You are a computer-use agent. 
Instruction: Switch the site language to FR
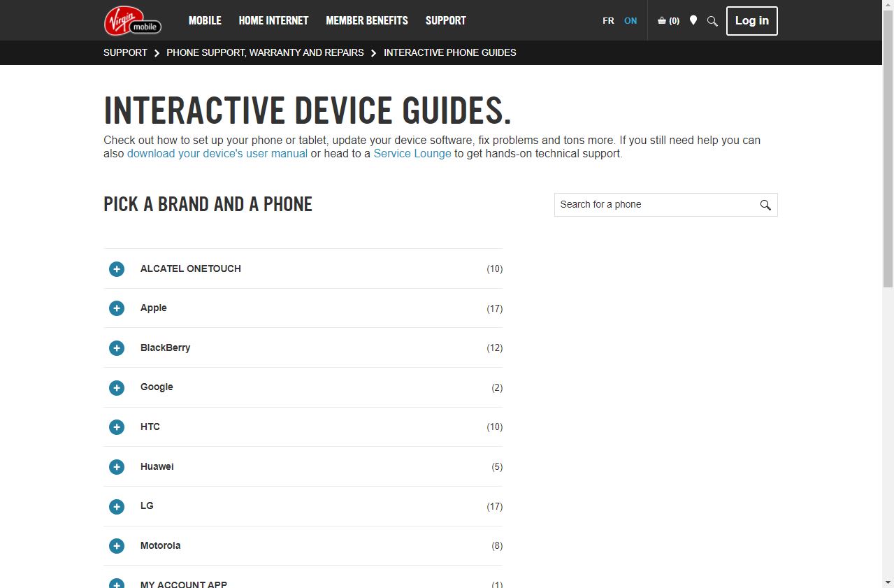point(607,20)
